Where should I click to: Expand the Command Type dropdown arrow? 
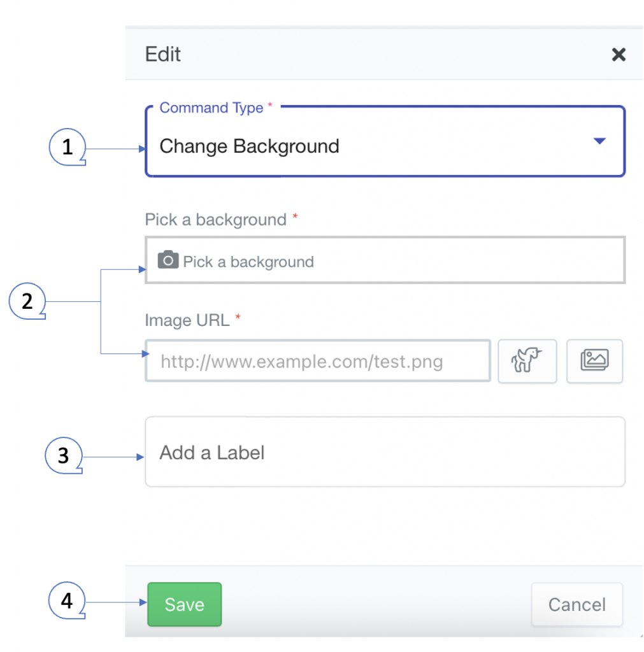(x=599, y=141)
